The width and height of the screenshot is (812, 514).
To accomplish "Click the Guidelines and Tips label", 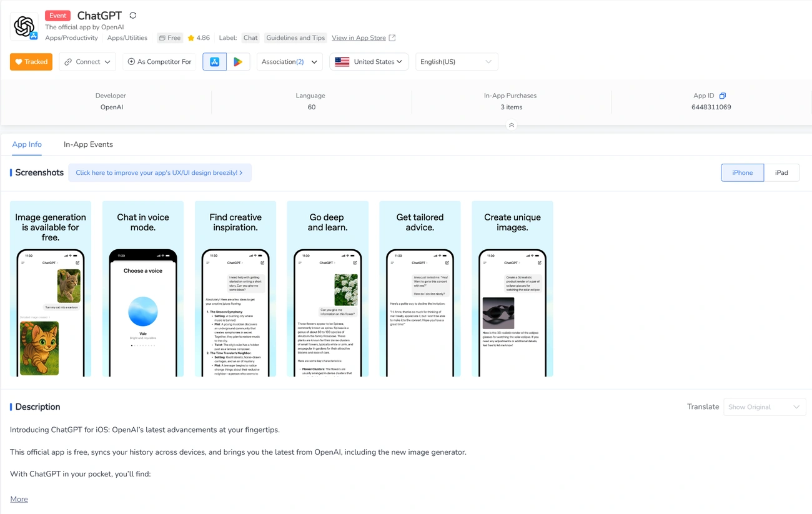I will point(295,37).
